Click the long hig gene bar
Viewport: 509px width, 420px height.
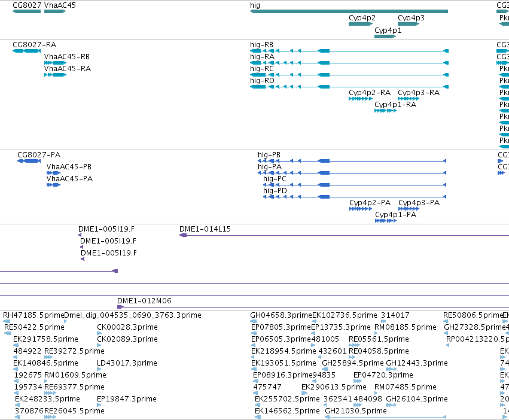[349, 11]
